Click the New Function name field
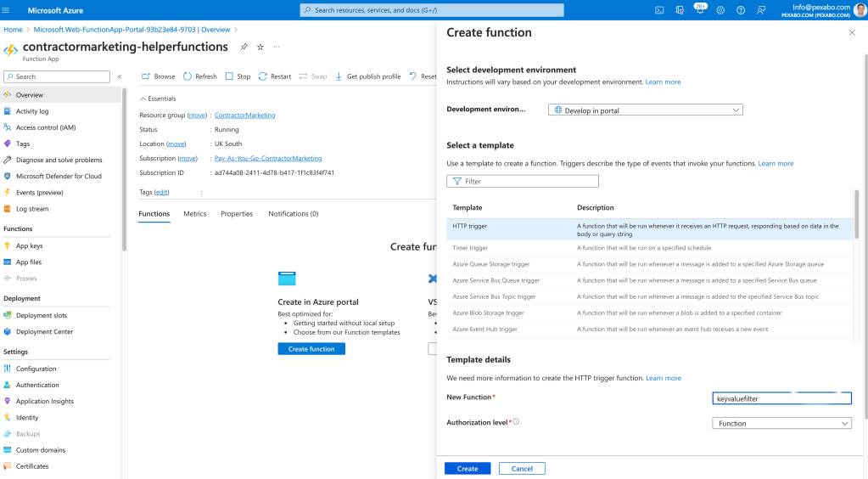 coord(781,398)
